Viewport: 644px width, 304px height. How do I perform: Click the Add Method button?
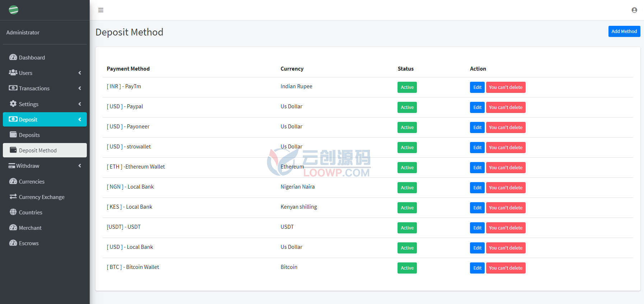tap(624, 31)
